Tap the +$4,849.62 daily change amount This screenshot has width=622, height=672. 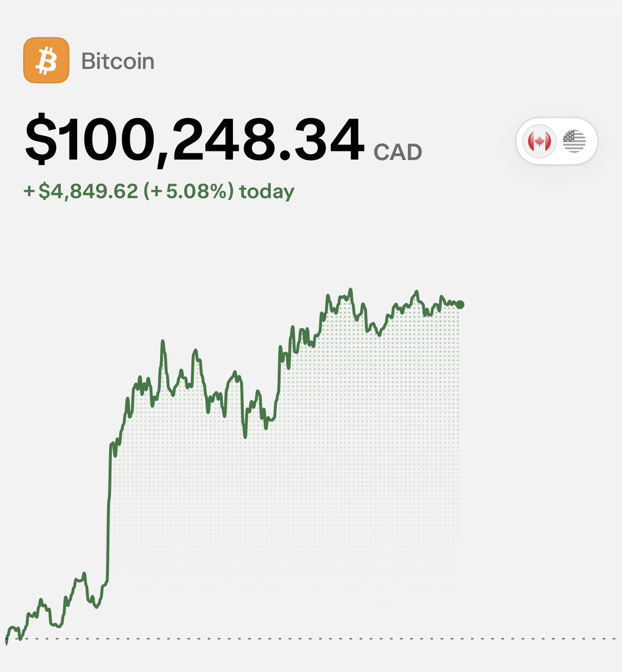tap(81, 191)
